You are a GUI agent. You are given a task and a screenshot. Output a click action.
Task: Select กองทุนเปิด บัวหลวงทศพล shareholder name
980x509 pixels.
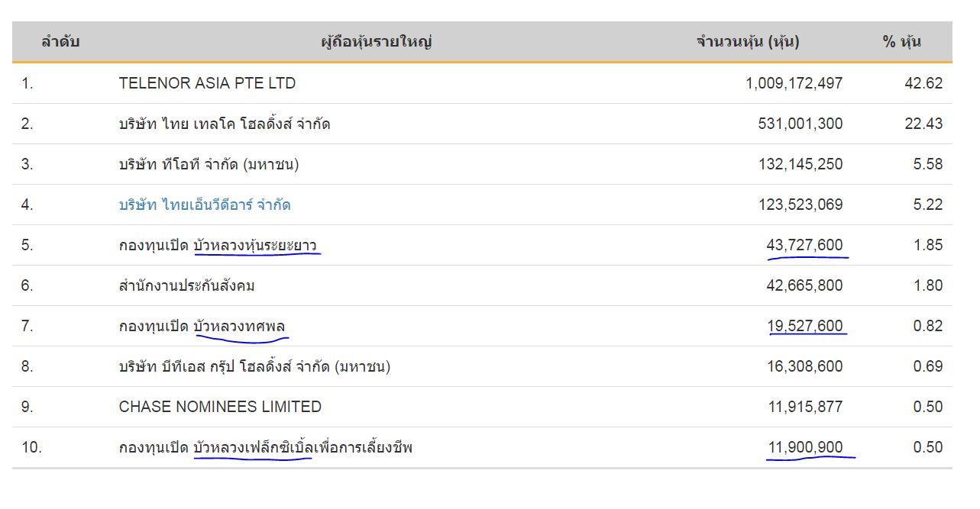[202, 326]
